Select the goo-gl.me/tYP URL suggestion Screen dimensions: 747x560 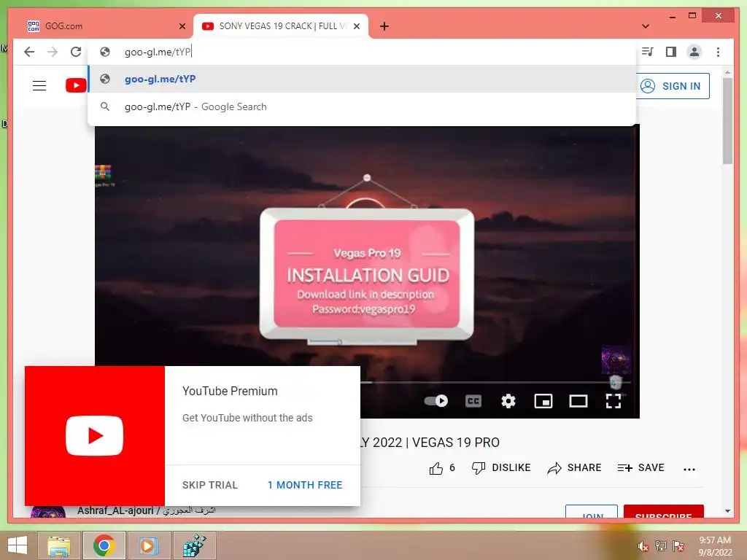click(x=362, y=79)
